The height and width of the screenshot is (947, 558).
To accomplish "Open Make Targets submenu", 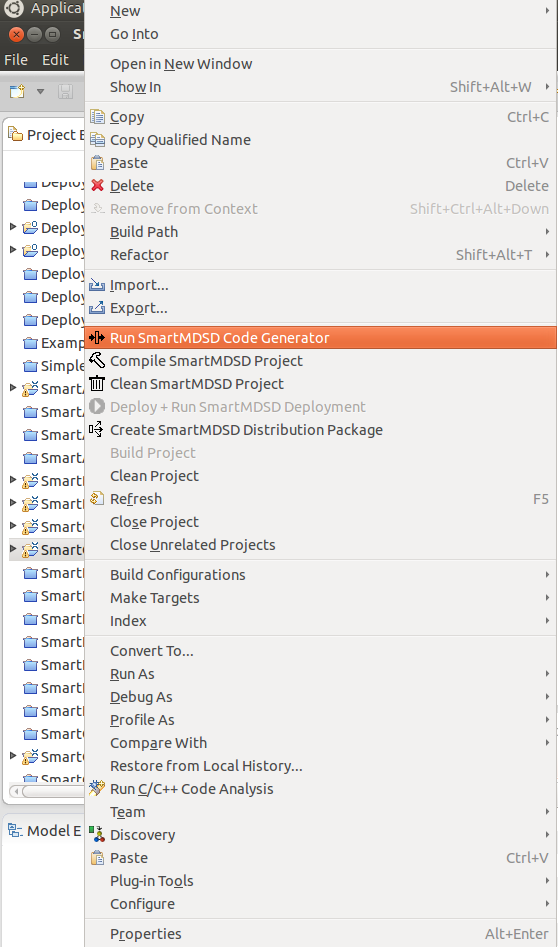I will [x=320, y=598].
